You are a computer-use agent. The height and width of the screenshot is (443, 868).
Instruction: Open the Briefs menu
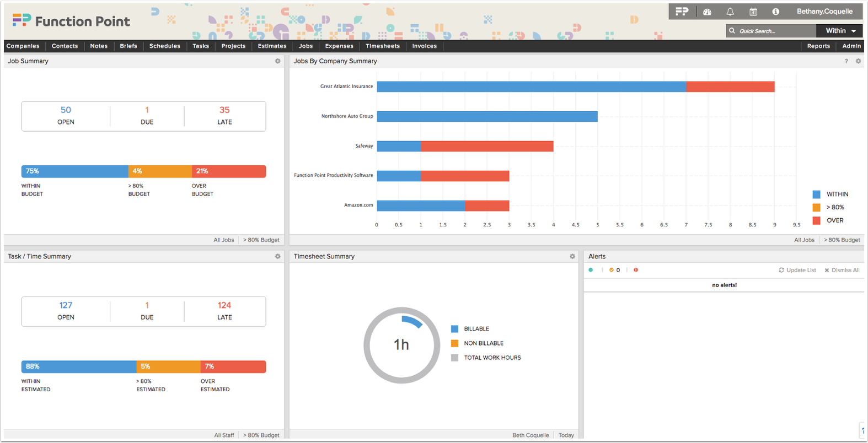tap(128, 46)
